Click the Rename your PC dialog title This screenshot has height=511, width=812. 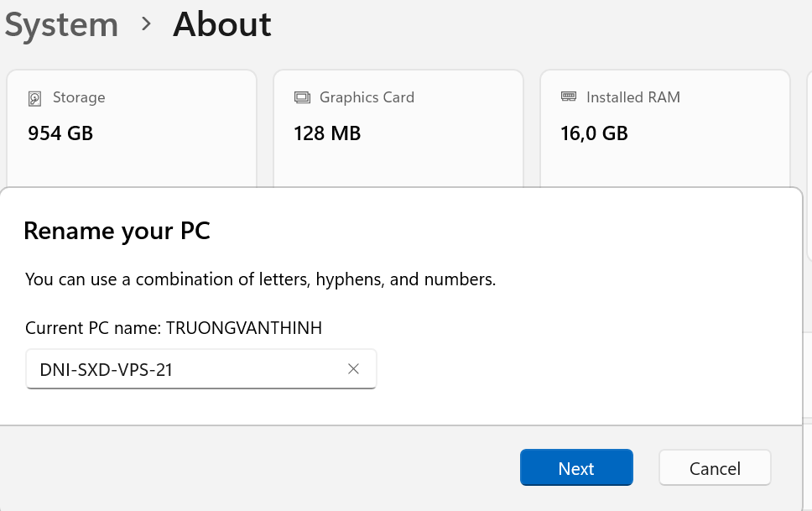(117, 231)
